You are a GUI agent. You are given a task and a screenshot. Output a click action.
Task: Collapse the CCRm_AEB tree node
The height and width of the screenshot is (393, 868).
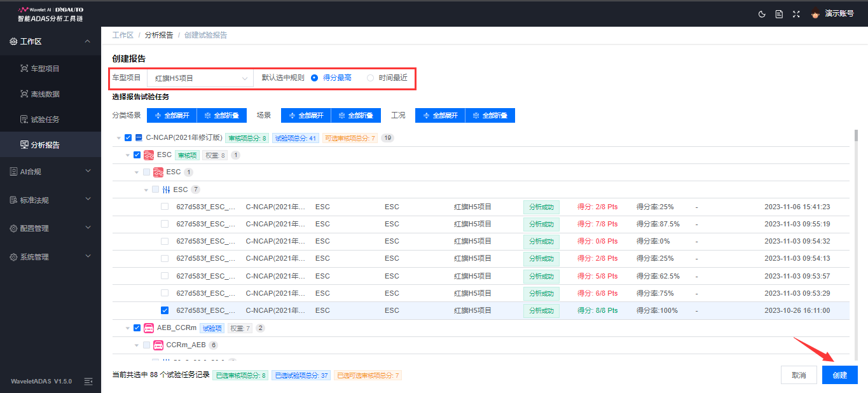[137, 345]
